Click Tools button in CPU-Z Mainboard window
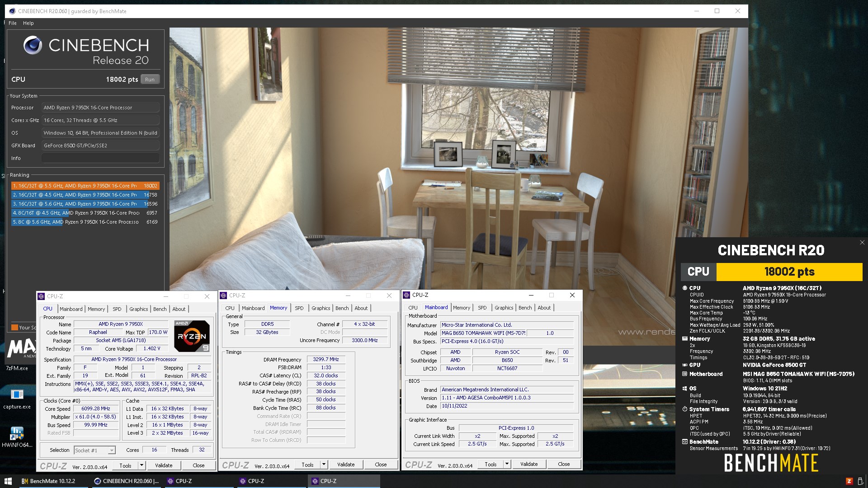The height and width of the screenshot is (488, 868). [x=491, y=464]
